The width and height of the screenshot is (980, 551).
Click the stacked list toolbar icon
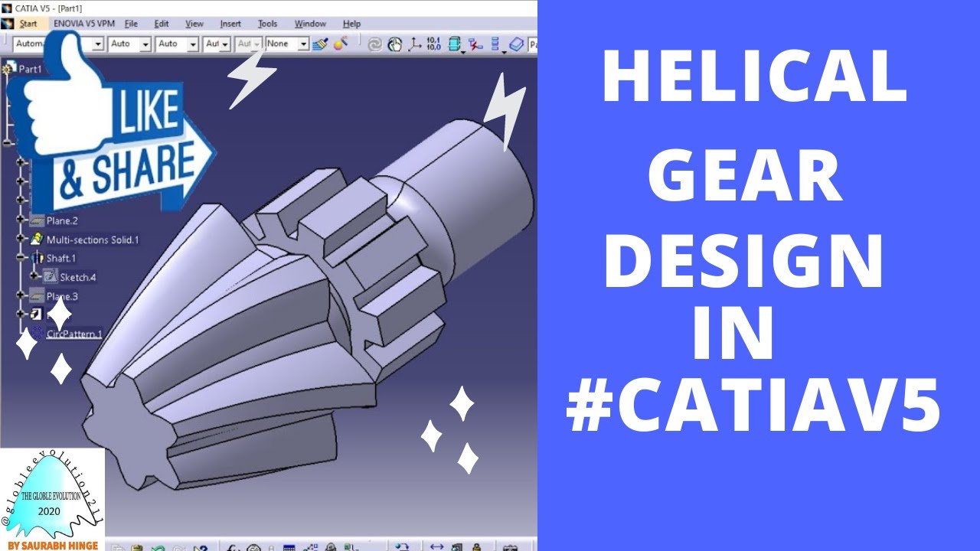(495, 43)
